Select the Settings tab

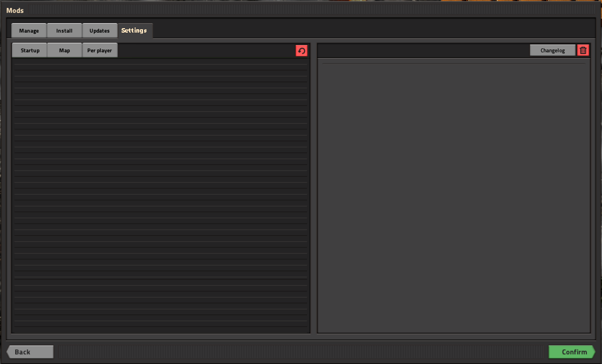[x=135, y=30]
